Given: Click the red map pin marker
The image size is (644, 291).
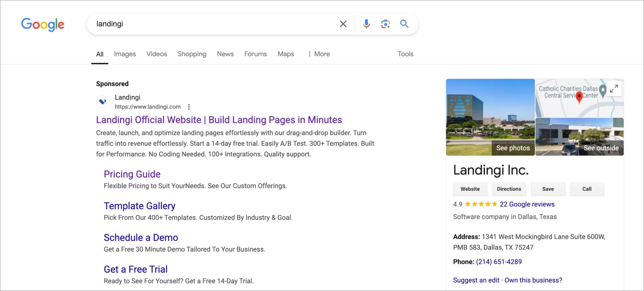Looking at the screenshot, I should coord(579,97).
